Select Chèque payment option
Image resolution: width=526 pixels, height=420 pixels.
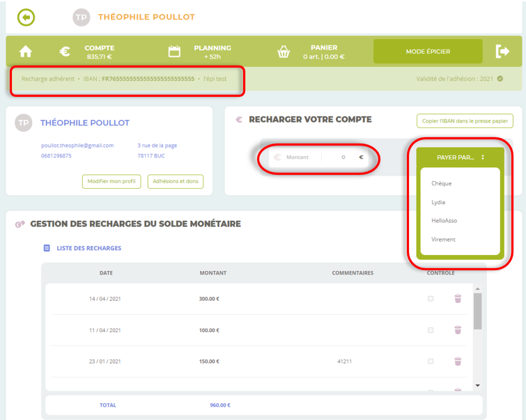[x=442, y=183]
